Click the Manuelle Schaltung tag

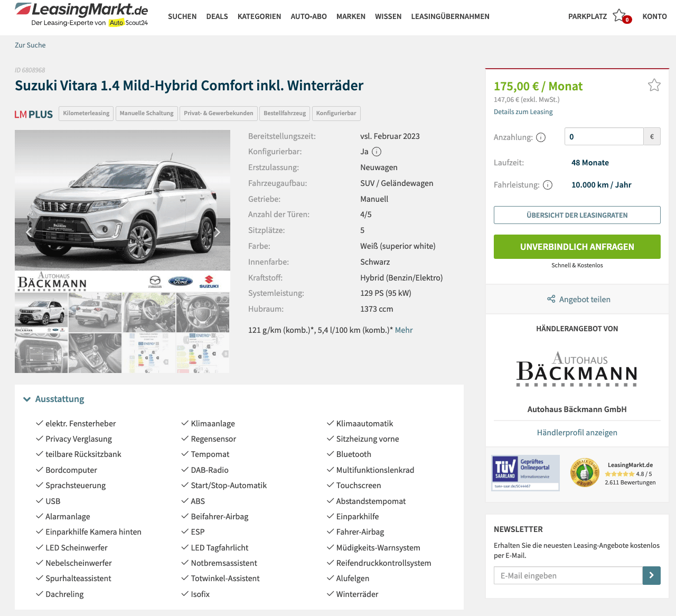point(147,113)
